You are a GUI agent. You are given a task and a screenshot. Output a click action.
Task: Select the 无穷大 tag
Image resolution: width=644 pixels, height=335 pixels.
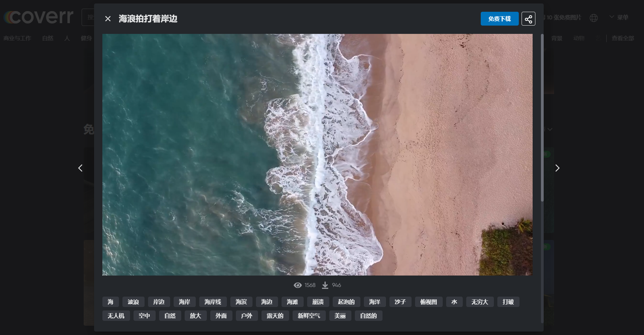click(480, 302)
